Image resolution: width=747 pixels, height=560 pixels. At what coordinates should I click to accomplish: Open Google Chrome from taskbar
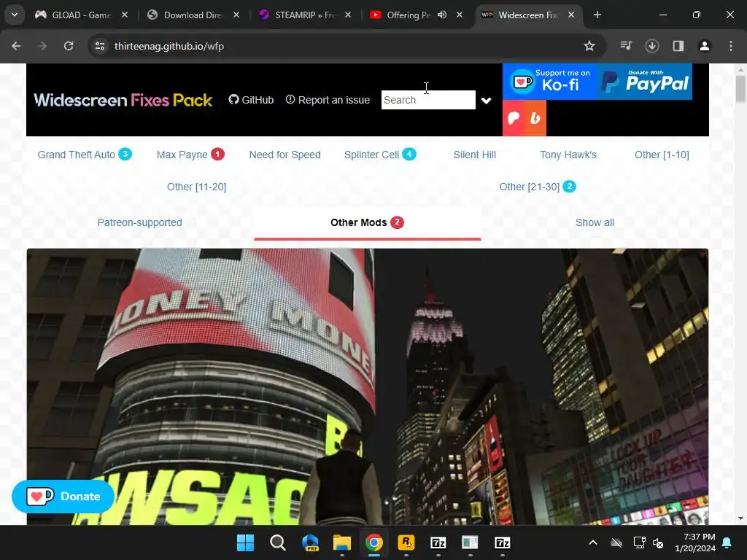(x=374, y=542)
